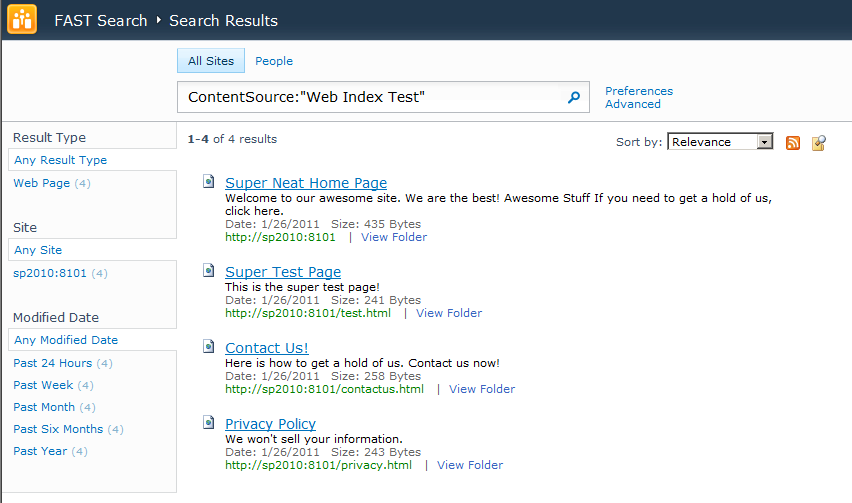Click FAST Search in the breadcrumb
This screenshot has height=503, width=852.
pyautogui.click(x=101, y=21)
